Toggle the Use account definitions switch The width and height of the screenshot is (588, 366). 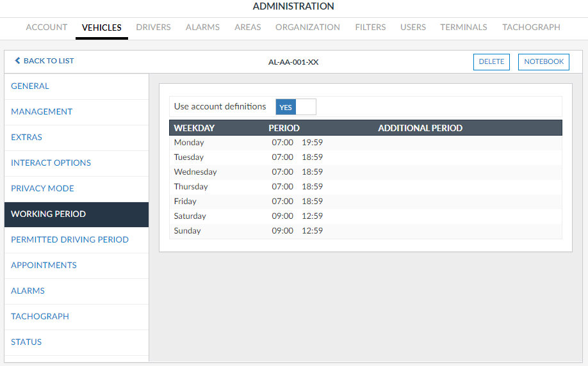pyautogui.click(x=295, y=107)
